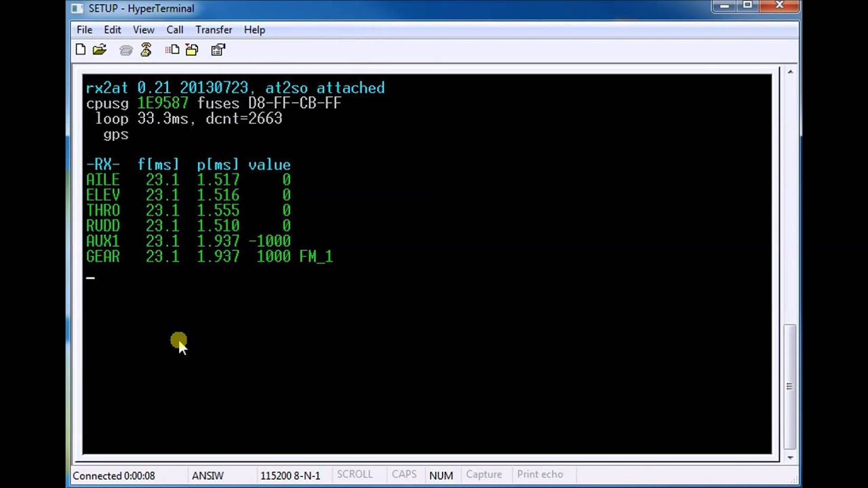Click the FM_1 text in terminal
This screenshot has height=488, width=868.
(x=316, y=257)
